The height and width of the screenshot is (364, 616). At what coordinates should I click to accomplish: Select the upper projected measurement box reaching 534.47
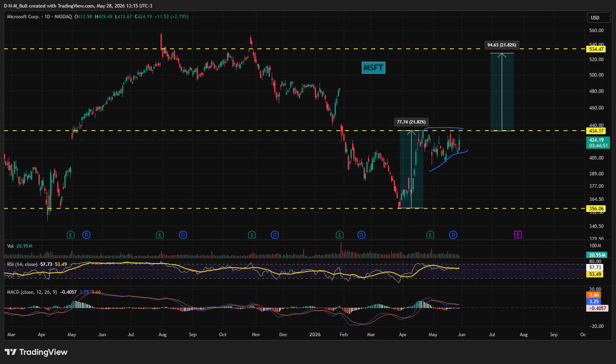(502, 92)
